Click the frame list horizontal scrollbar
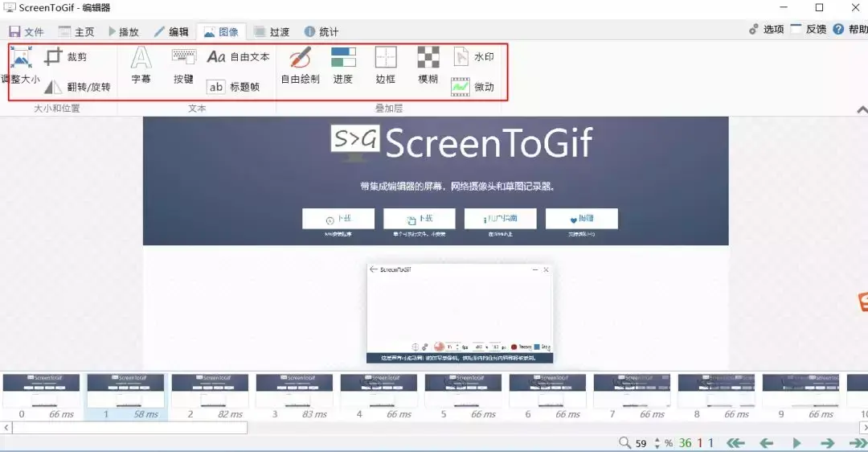 click(x=129, y=428)
